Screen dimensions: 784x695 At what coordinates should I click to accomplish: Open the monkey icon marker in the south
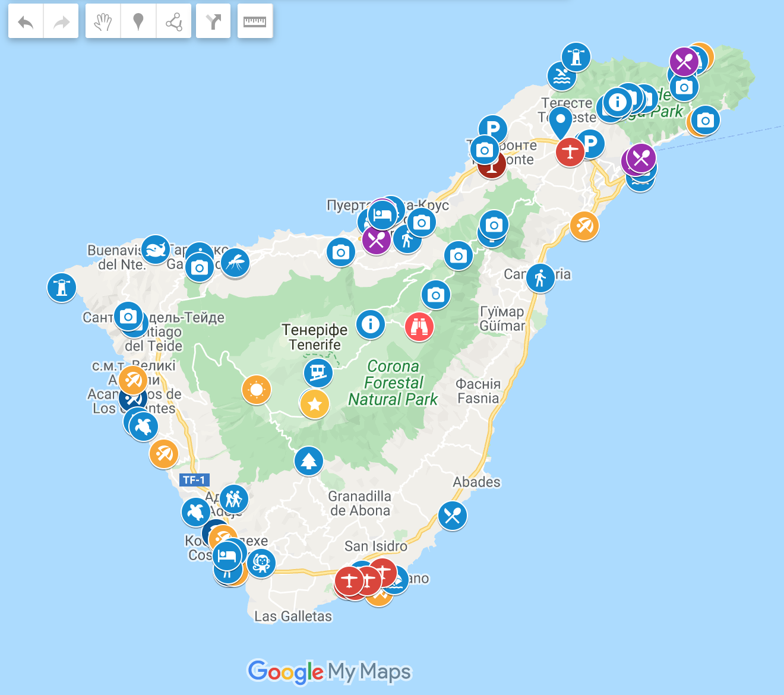pos(261,563)
